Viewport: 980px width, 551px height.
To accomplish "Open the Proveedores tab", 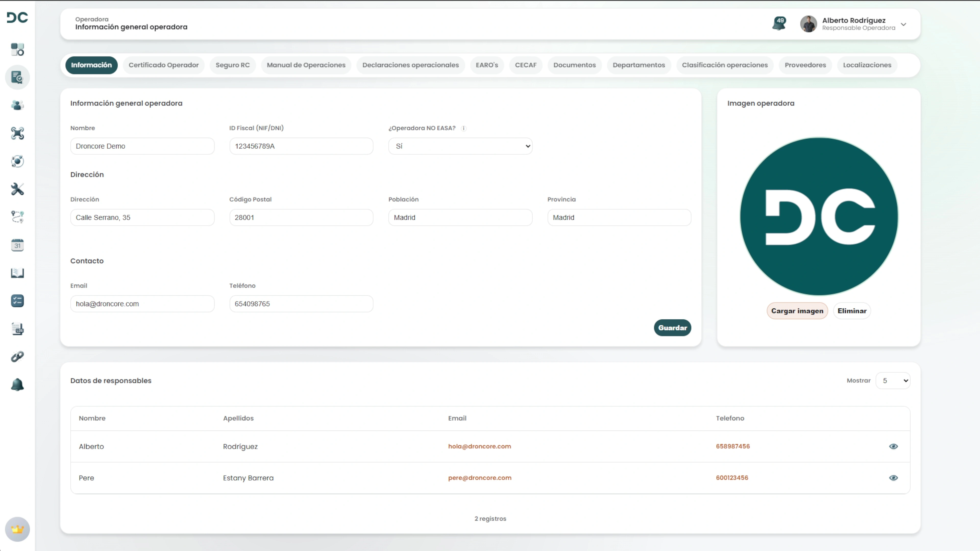I will click(x=805, y=65).
